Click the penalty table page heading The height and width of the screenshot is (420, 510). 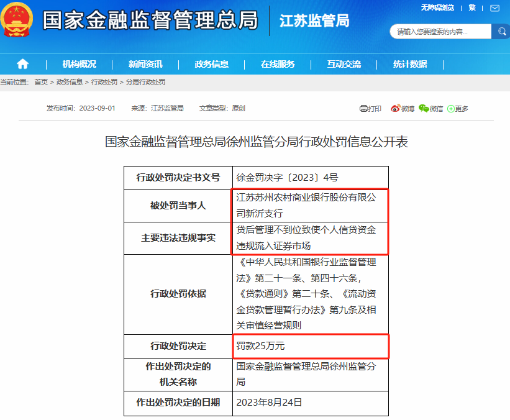click(257, 142)
